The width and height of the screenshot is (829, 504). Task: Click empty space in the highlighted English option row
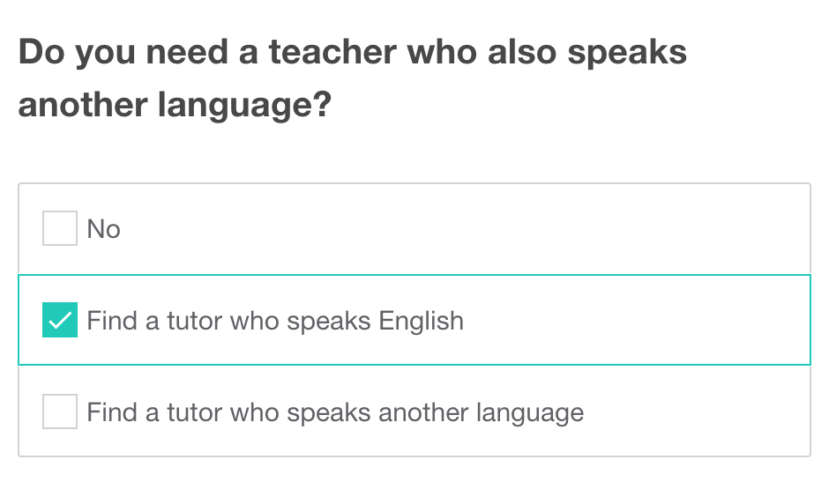tap(635, 321)
